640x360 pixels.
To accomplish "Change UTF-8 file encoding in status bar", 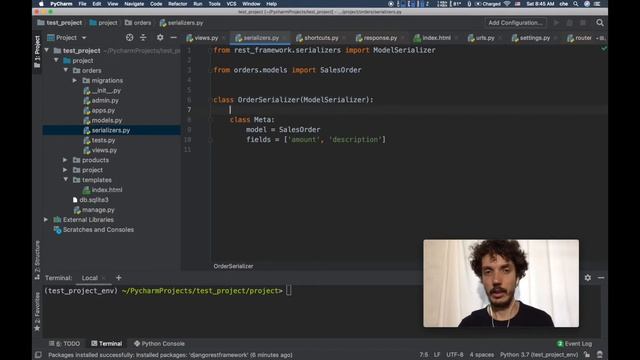I will point(454,355).
